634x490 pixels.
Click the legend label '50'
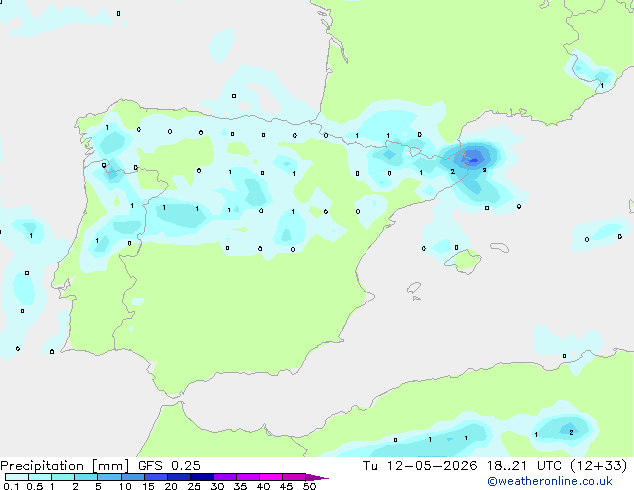click(309, 486)
